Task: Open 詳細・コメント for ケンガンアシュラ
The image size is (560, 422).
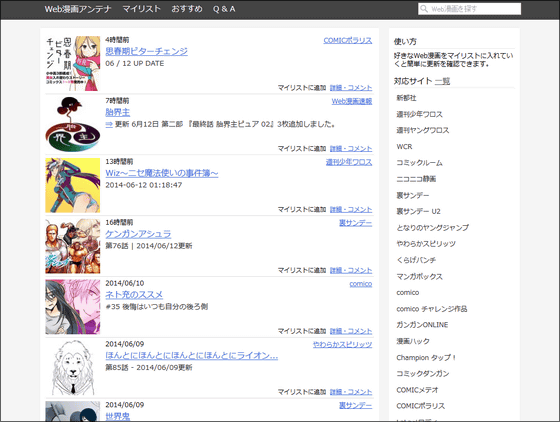Action: (x=351, y=270)
